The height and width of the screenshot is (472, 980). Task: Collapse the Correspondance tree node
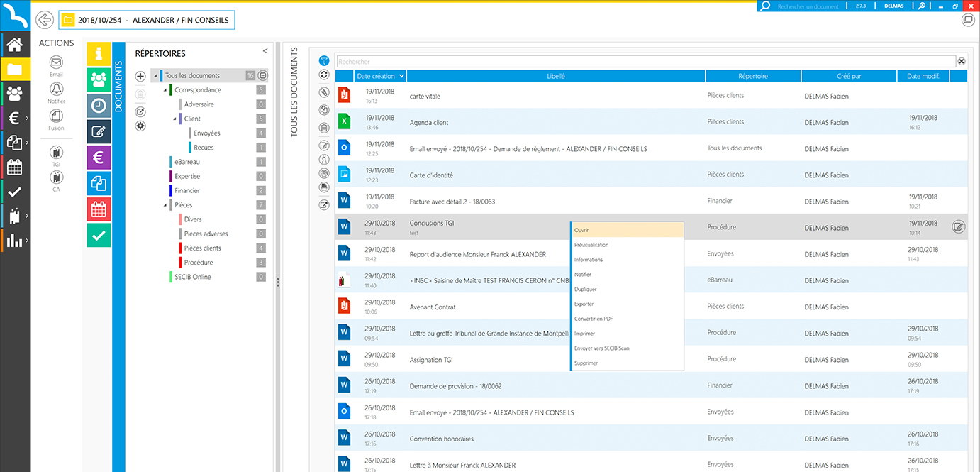click(x=165, y=90)
